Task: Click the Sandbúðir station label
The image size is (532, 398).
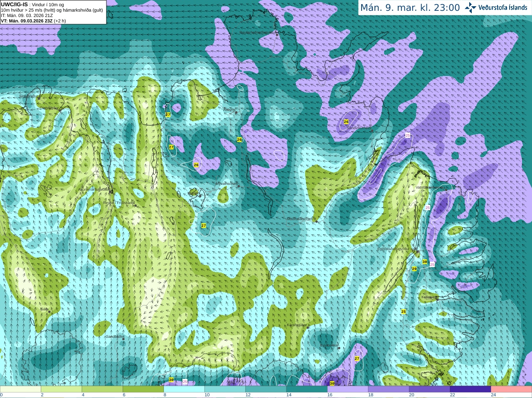Action: coord(115,337)
